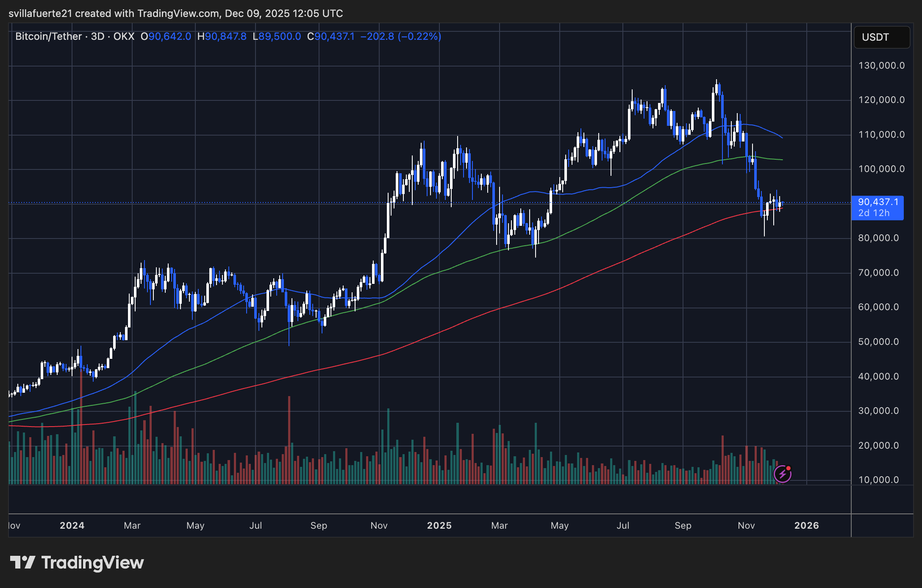
Task: Click the OKX exchange name in legend
Action: (124, 36)
